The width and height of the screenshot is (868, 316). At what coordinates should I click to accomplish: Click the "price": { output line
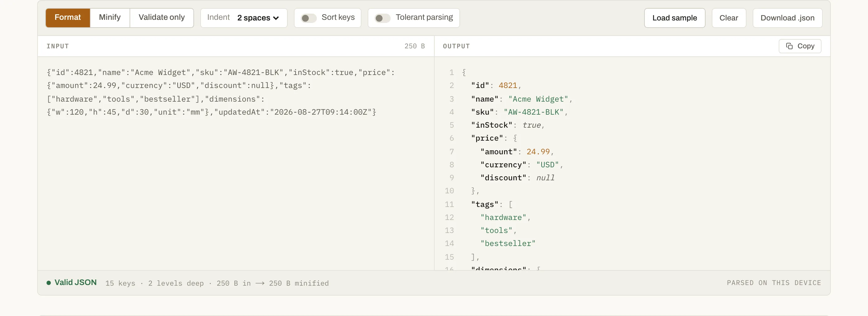tap(494, 138)
